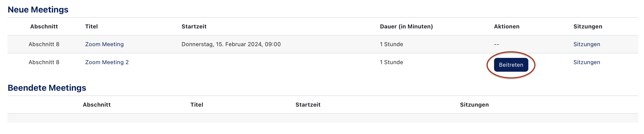Image resolution: width=644 pixels, height=134 pixels.
Task: Click Startzeit column header in Neue Meetings
Action: (x=194, y=27)
